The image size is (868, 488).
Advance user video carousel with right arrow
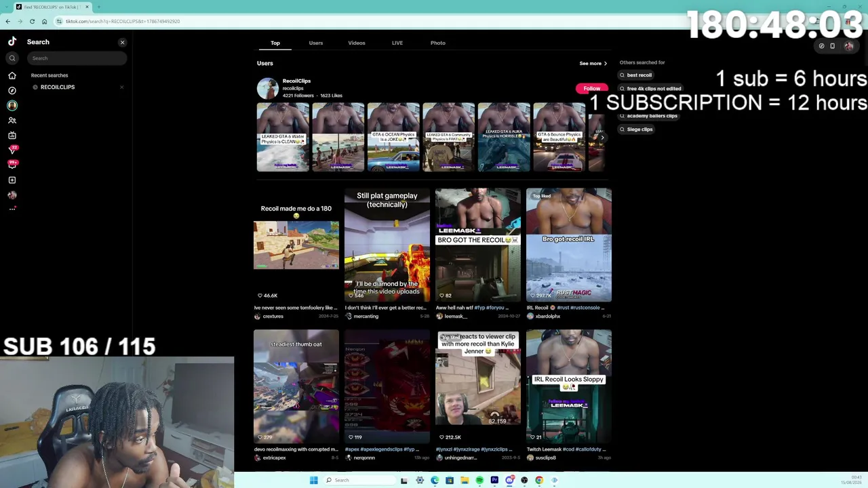(602, 138)
